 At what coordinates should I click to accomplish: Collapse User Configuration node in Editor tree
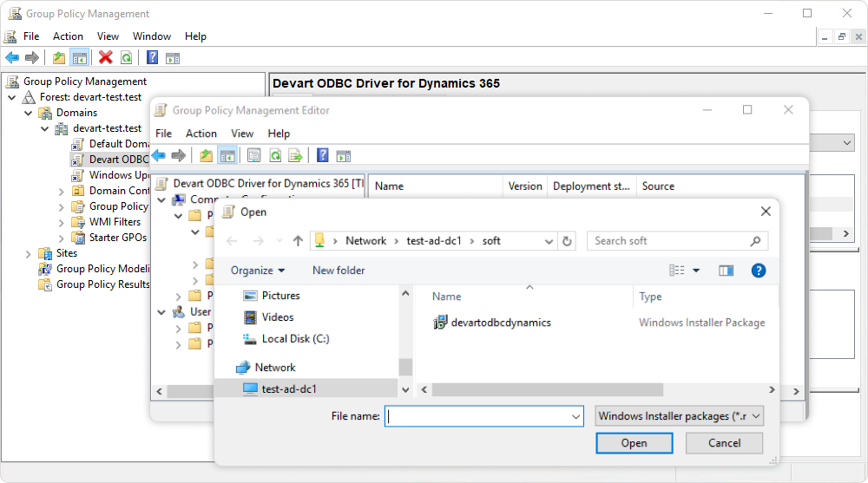161,312
